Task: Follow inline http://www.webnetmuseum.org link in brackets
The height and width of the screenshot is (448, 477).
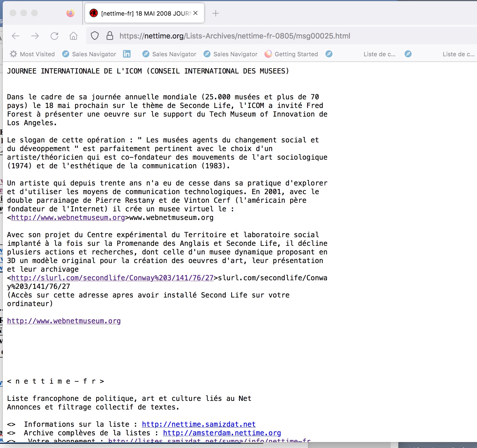Action: 68,218
